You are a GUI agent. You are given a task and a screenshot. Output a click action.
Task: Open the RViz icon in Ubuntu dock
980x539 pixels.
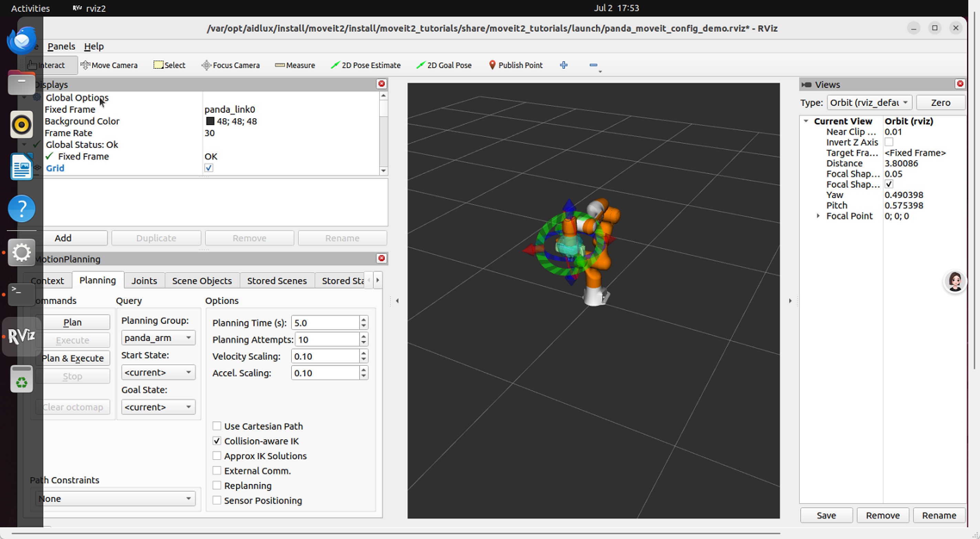click(x=21, y=337)
